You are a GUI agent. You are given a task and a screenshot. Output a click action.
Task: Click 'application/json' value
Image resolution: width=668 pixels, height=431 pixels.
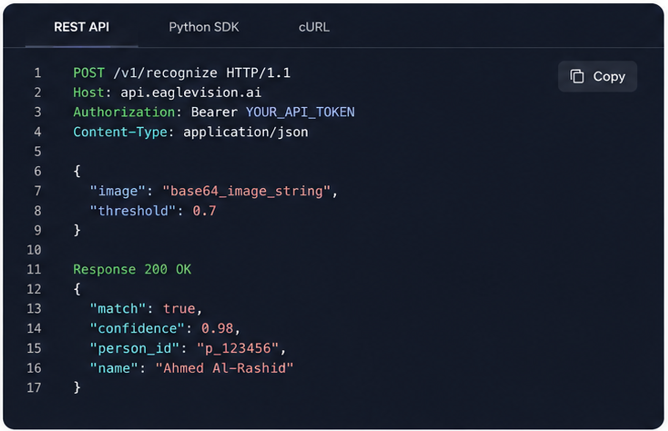coord(245,132)
